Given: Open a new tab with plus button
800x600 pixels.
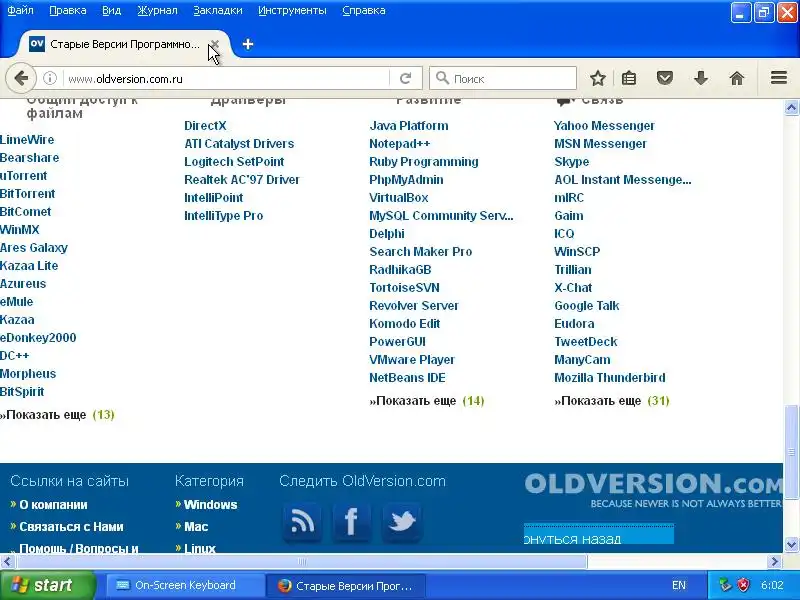Looking at the screenshot, I should 248,44.
